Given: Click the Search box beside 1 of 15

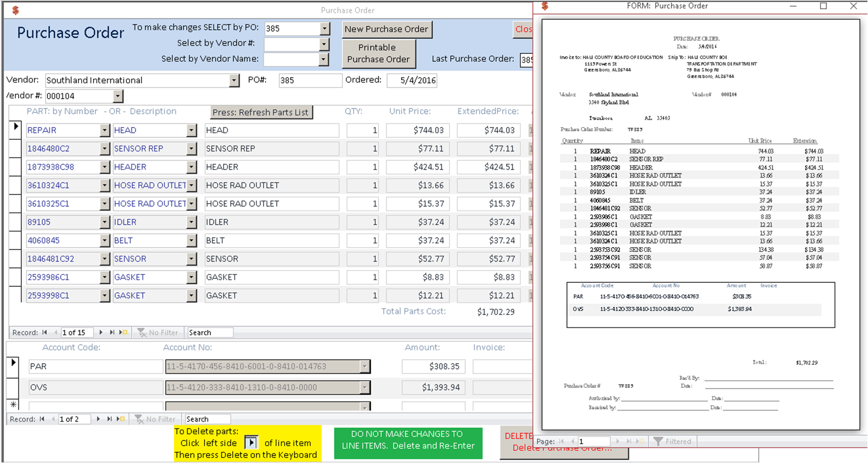Looking at the screenshot, I should coord(210,333).
